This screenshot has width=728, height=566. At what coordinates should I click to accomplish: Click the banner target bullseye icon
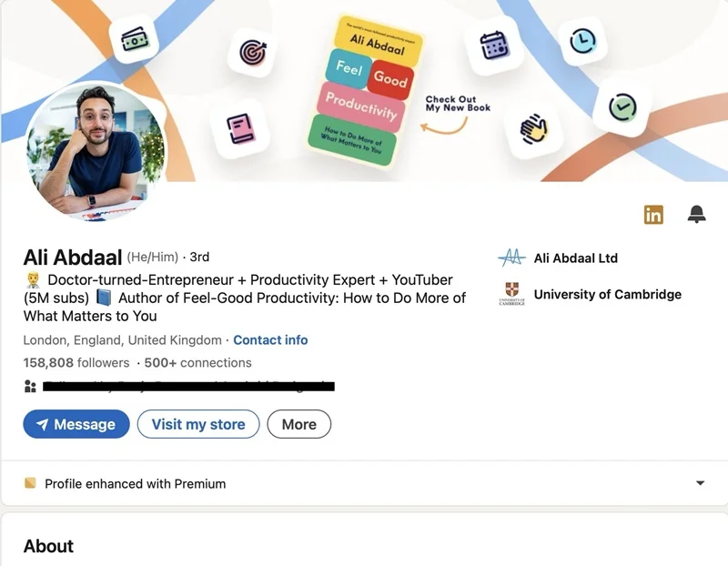pyautogui.click(x=253, y=53)
